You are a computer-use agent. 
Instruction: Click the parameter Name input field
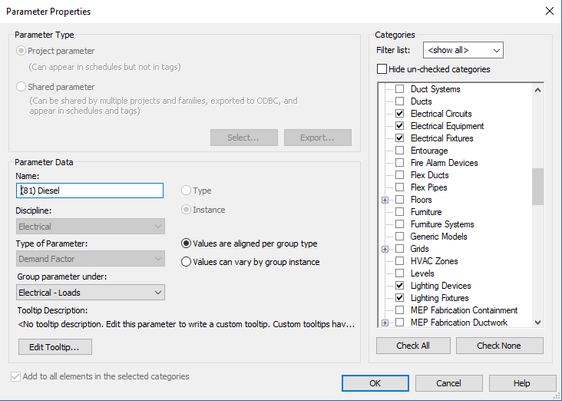click(x=90, y=191)
